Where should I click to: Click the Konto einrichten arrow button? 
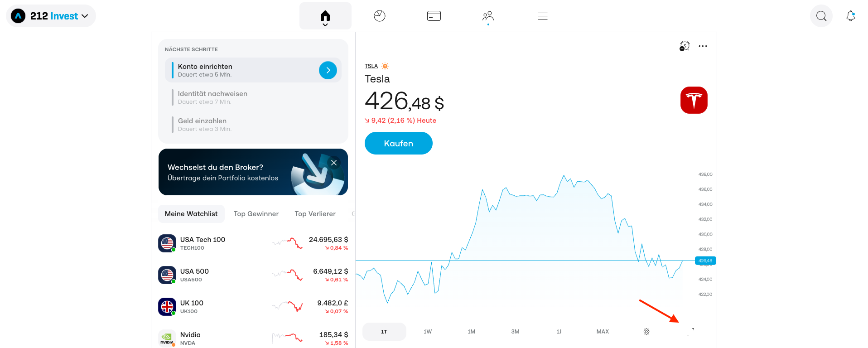coord(328,70)
